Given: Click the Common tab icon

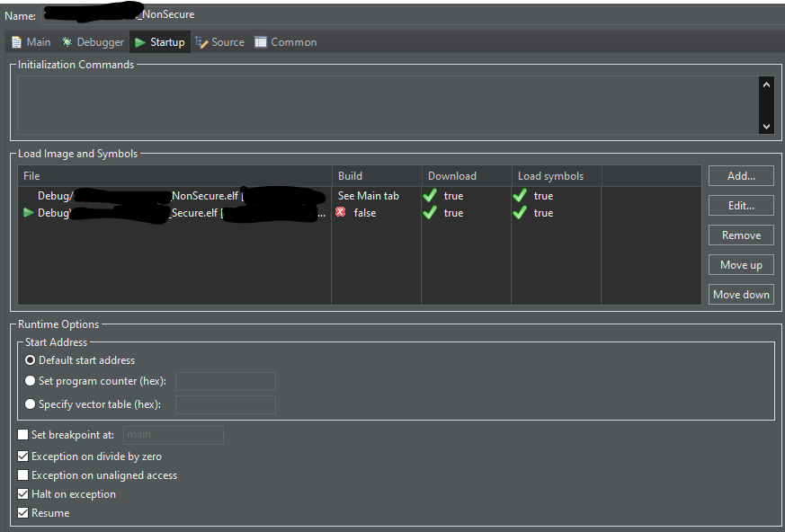Looking at the screenshot, I should [x=259, y=41].
